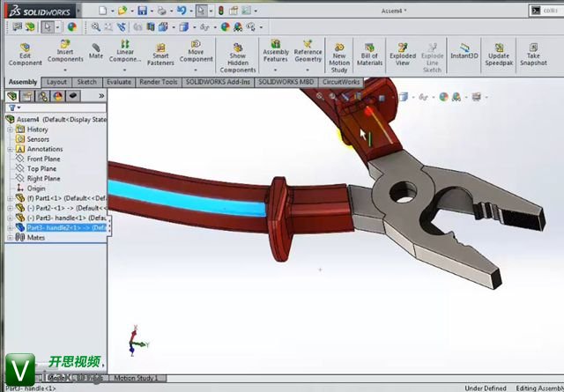
Task: Expand the Mates folder
Action: pos(10,237)
